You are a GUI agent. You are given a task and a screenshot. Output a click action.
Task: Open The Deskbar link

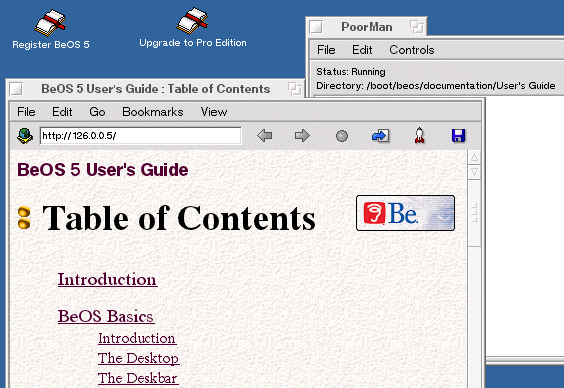(x=138, y=378)
